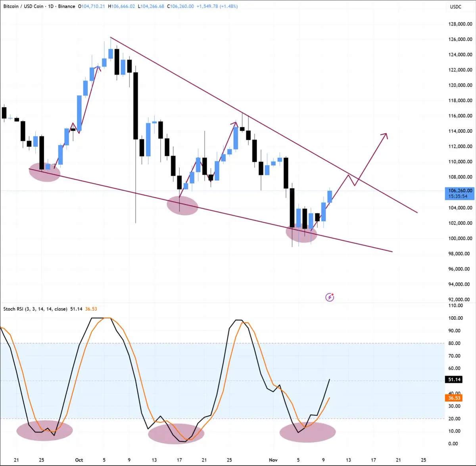Select the Stoch RSI indicator legend
The image size is (476, 466).
point(35,309)
